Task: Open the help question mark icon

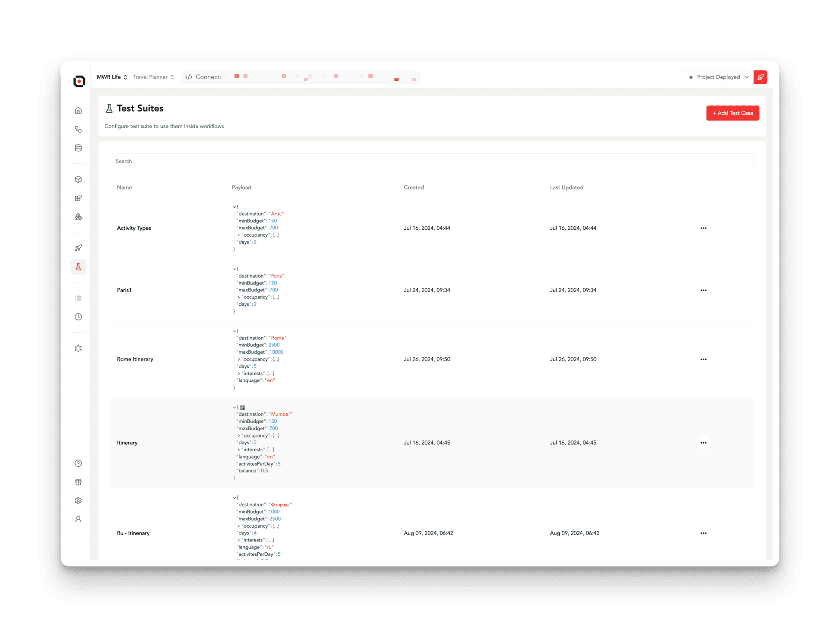Action: 78,463
